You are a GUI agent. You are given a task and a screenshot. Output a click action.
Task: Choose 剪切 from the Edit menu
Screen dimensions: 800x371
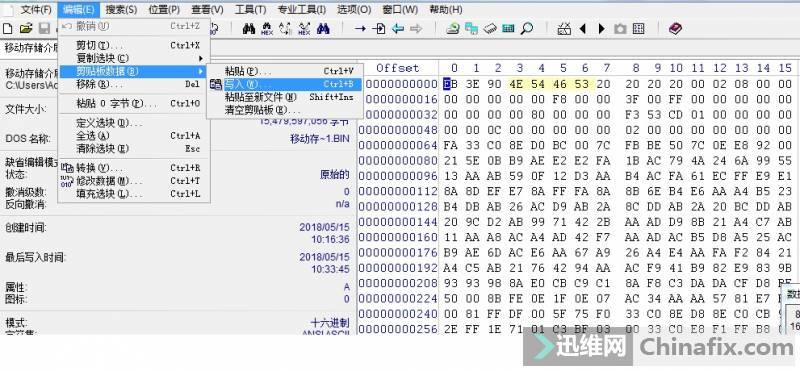click(134, 45)
